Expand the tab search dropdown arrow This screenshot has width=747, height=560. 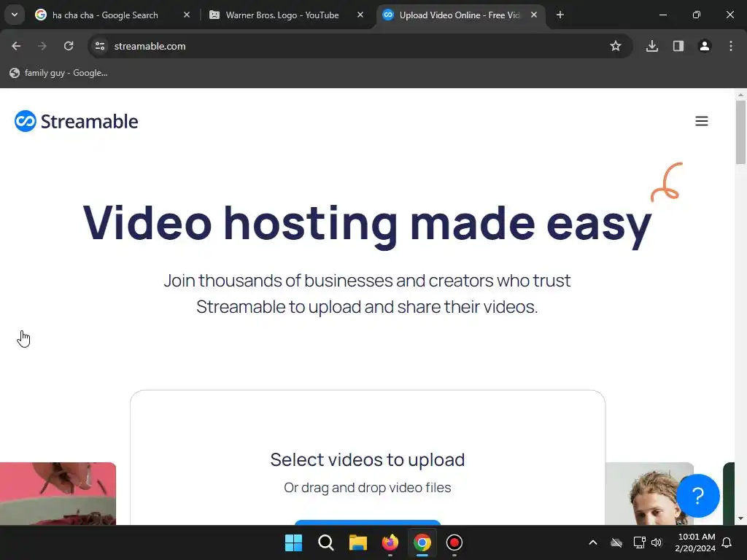pyautogui.click(x=15, y=15)
